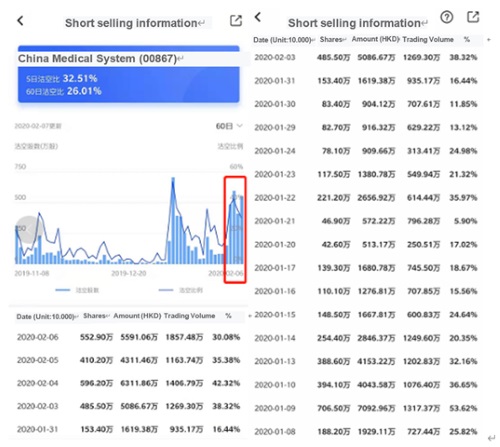Go back using right panel back arrow
Image resolution: width=500 pixels, height=447 pixels.
click(x=258, y=17)
